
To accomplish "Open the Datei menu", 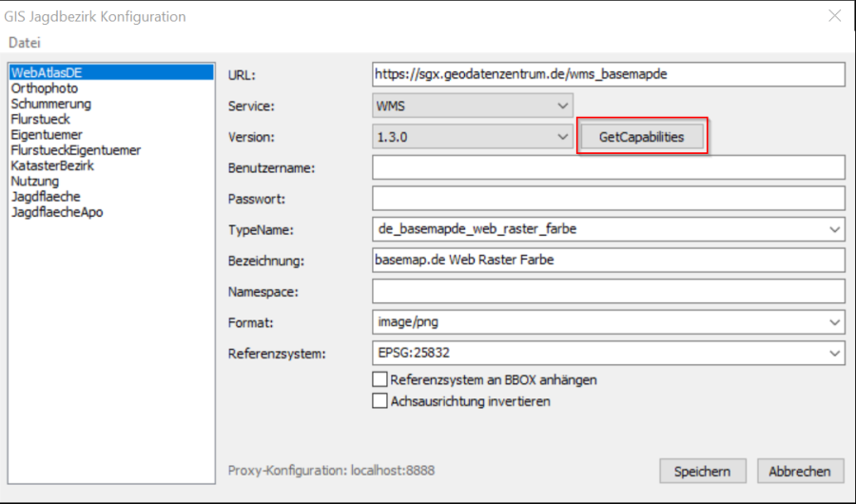I will 25,43.
